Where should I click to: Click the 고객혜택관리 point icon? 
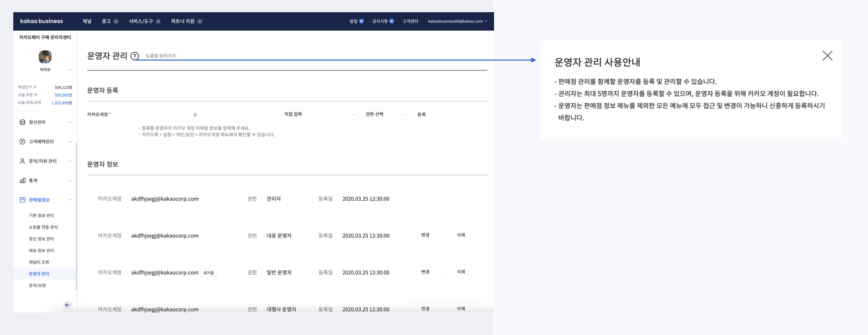[22, 142]
